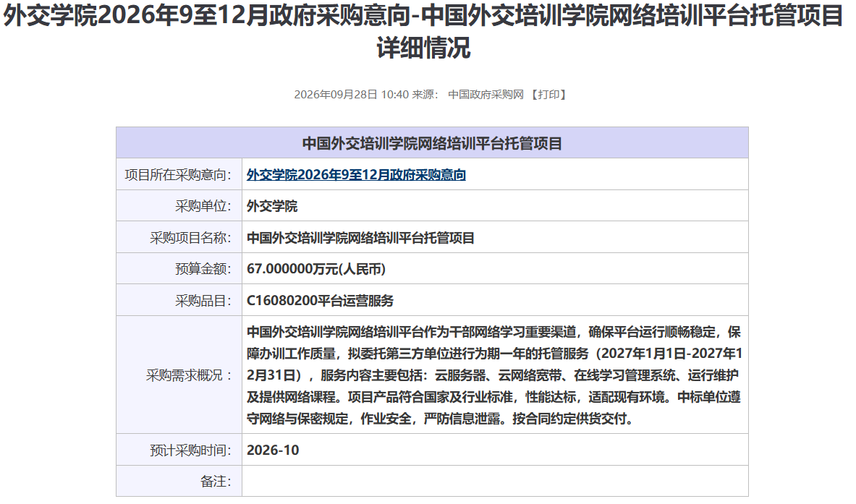
Task: Click the value C16080200平台运营服务
Action: tap(320, 301)
